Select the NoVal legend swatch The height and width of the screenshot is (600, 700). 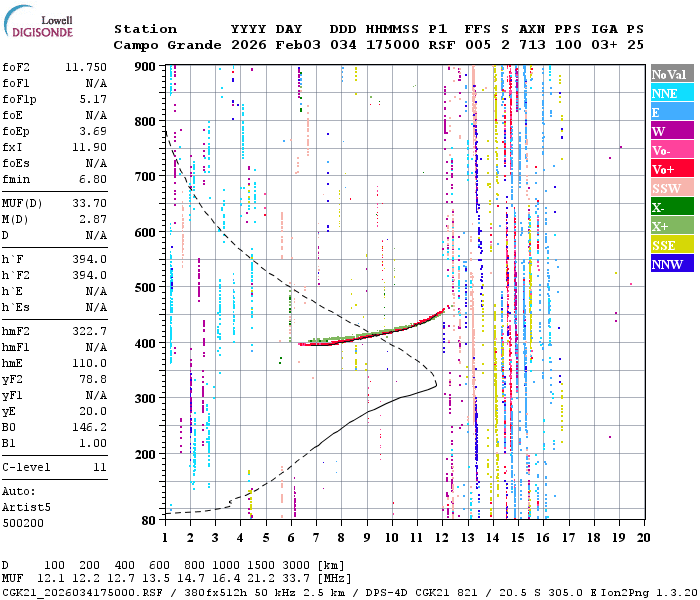[670, 74]
